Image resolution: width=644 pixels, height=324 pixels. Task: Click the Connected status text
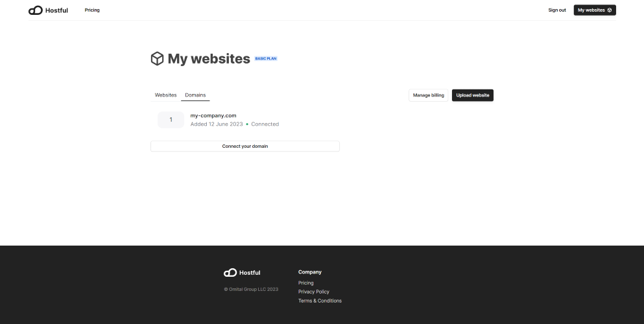[x=265, y=124]
